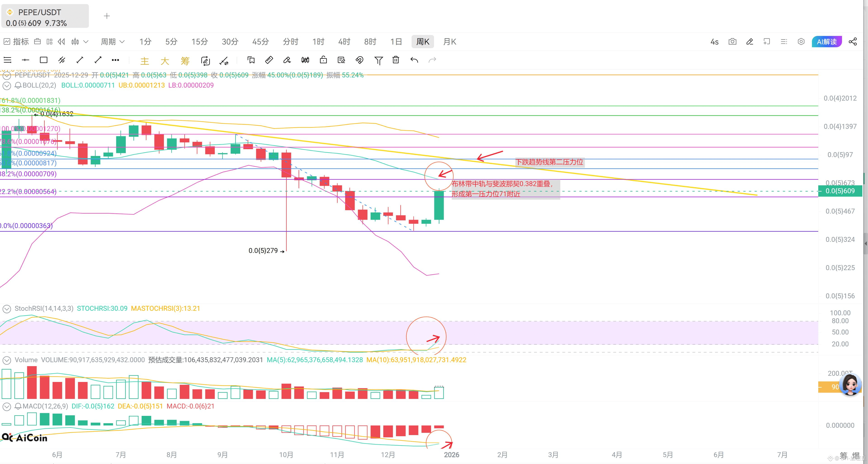Viewport: 868px width, 464px height.
Task: Toggle MACD alert bell icon
Action: (18, 406)
